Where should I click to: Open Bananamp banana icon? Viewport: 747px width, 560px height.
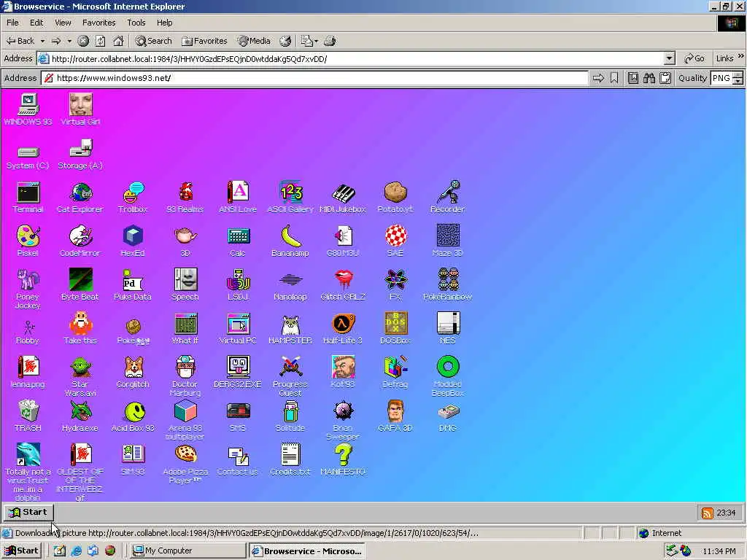coord(290,241)
